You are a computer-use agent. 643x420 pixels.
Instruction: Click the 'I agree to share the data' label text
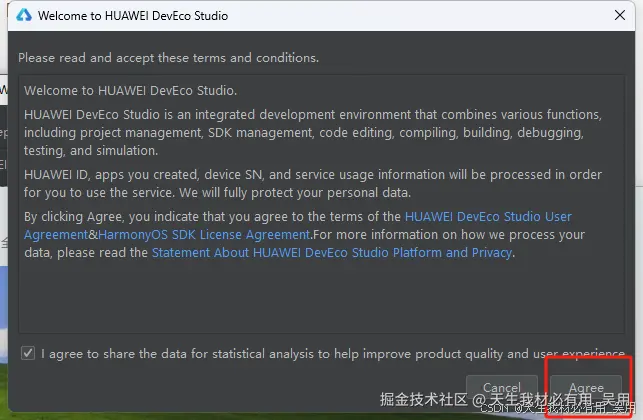[x=333, y=354]
